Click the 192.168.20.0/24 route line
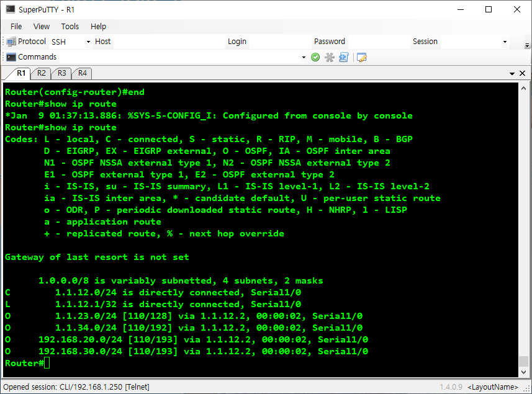532x394 pixels. 186,340
